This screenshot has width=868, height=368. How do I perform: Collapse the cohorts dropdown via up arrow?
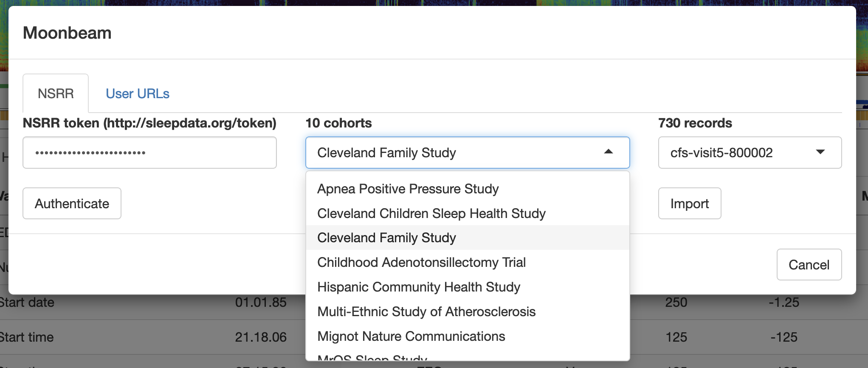tap(608, 152)
